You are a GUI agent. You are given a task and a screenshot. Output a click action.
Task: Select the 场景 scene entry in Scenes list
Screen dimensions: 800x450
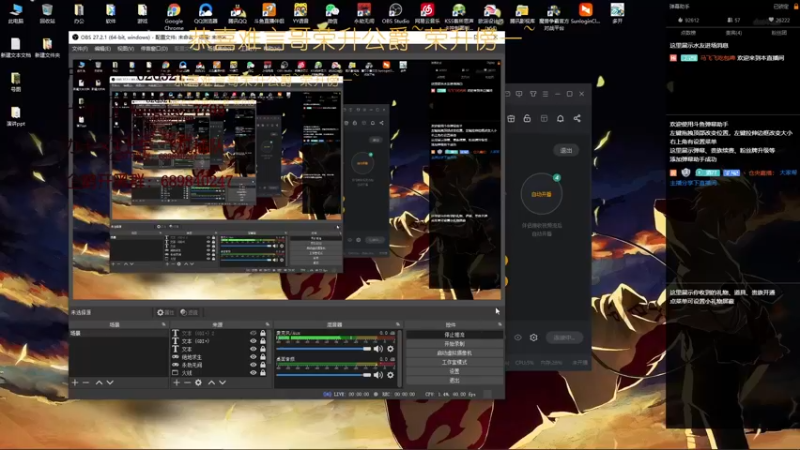(118, 333)
